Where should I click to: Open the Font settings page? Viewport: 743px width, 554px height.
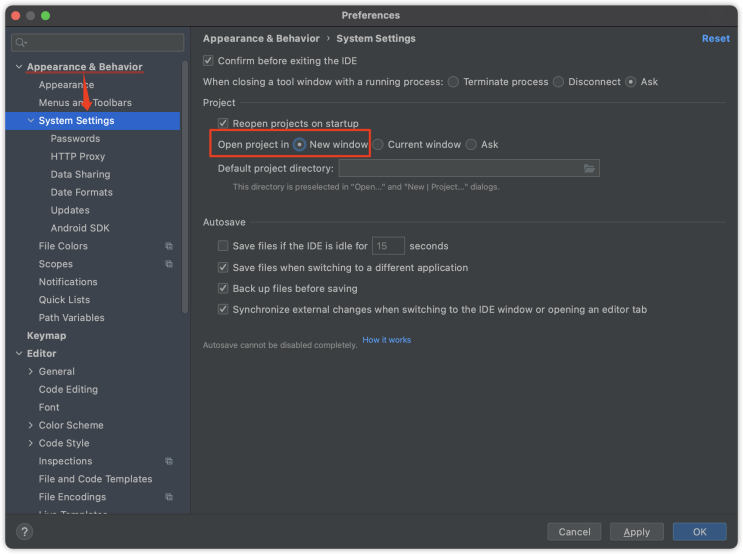(49, 408)
